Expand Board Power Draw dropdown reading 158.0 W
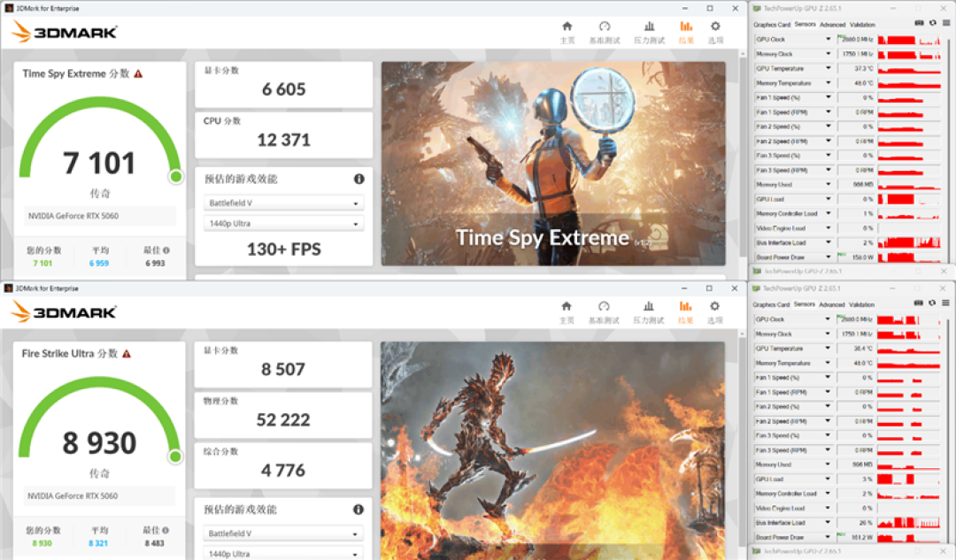Viewport: 956px width, 560px height. 828,257
